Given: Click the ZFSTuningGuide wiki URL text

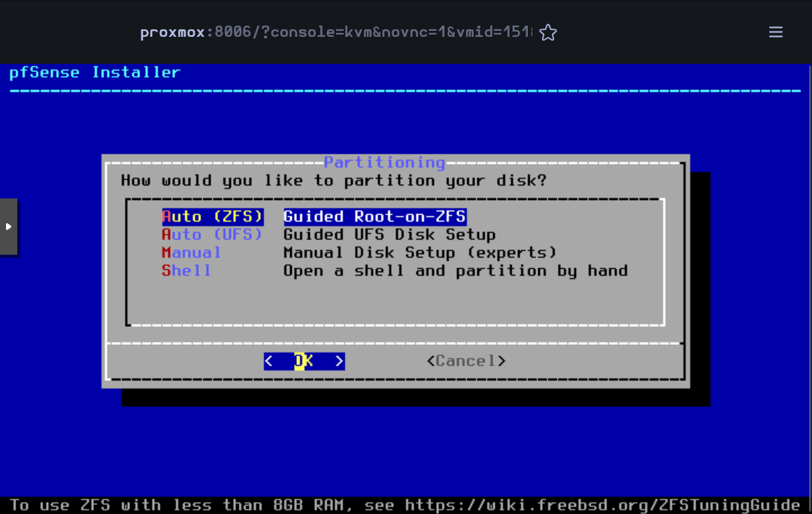Looking at the screenshot, I should click(602, 505).
